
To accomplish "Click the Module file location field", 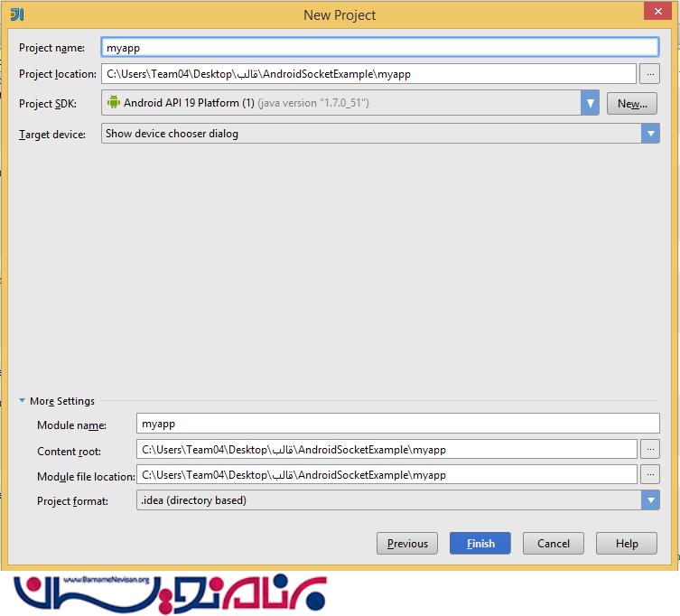I will pos(387,474).
